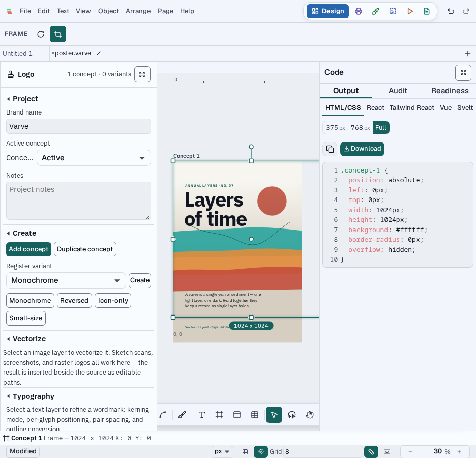Image resolution: width=476 pixels, height=458 pixels.
Task: Collapse the Project section
Action: 22,99
